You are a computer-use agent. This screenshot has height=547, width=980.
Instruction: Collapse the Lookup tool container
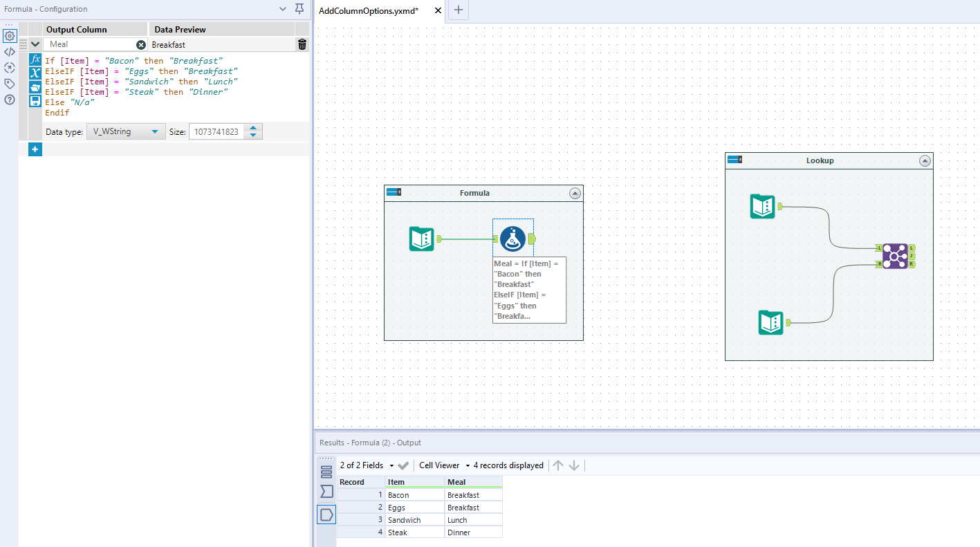tap(925, 160)
